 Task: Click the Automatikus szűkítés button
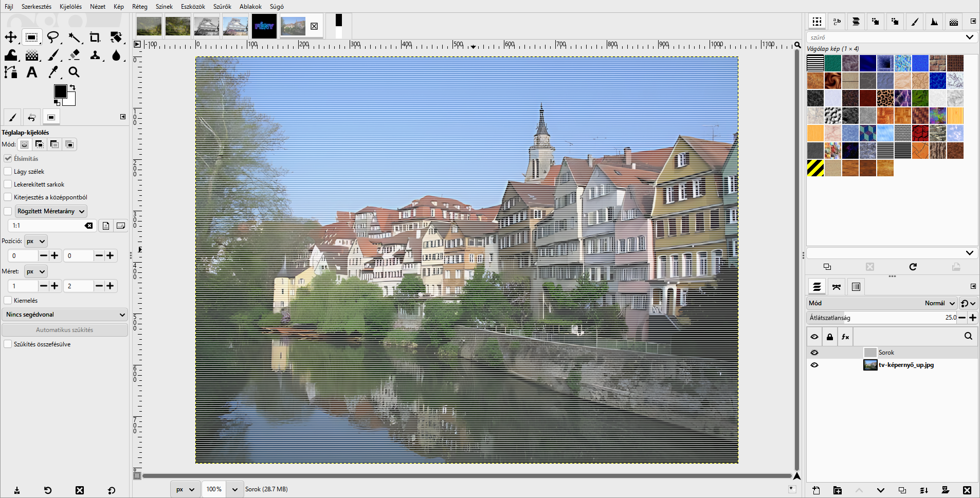pos(65,330)
